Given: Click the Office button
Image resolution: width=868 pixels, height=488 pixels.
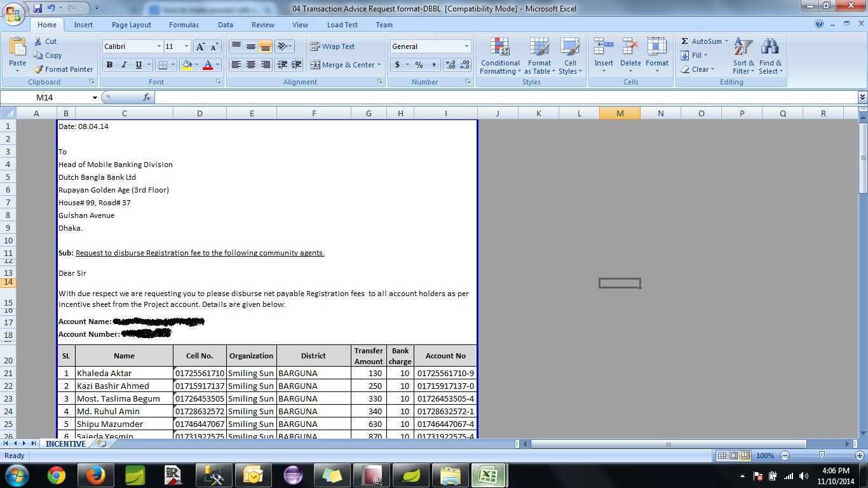Looking at the screenshot, I should pyautogui.click(x=15, y=12).
